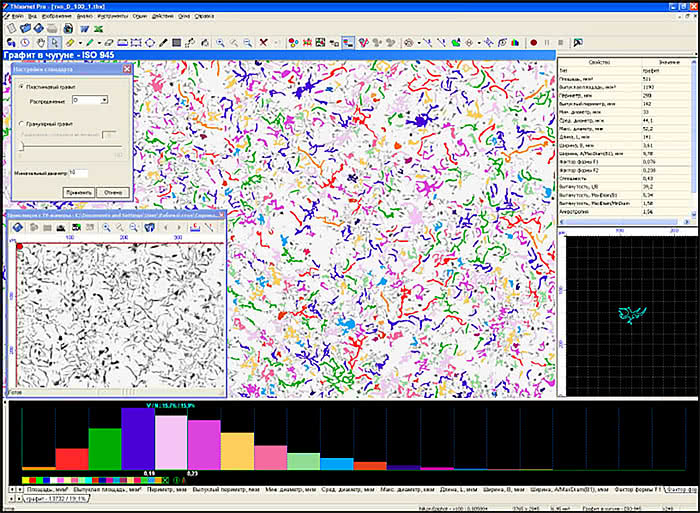Select the eraser tool
Image resolution: width=700 pixels, height=513 pixels.
pyautogui.click(x=108, y=43)
